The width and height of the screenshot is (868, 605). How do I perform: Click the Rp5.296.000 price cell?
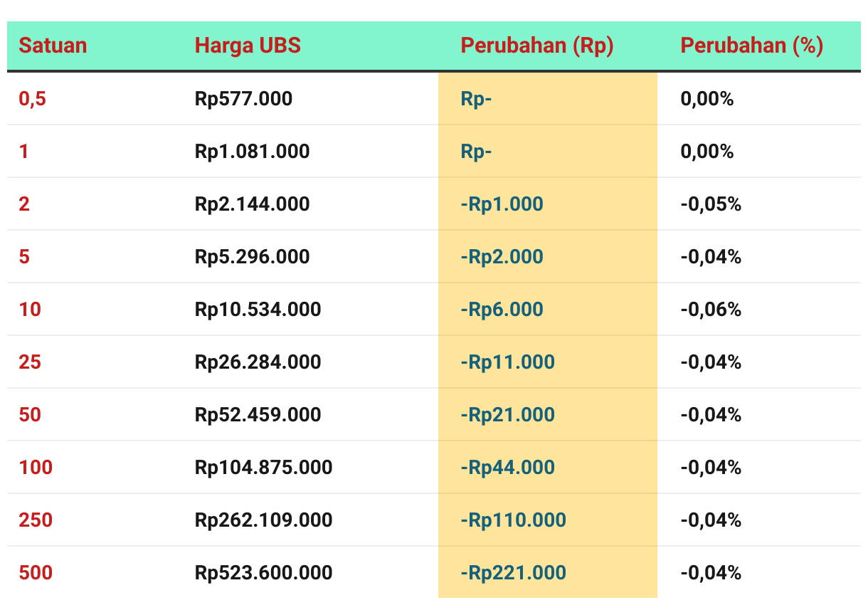click(252, 257)
